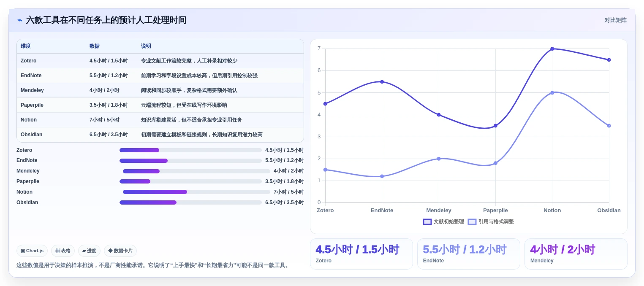Click table cell 3.5小时 / 1.8小时
The width and height of the screenshot is (644, 286).
109,105
